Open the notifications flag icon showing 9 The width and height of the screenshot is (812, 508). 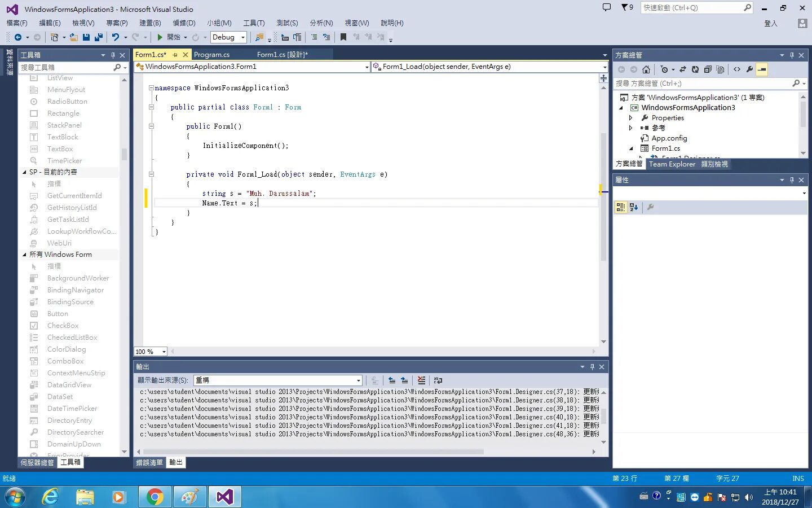tap(627, 8)
